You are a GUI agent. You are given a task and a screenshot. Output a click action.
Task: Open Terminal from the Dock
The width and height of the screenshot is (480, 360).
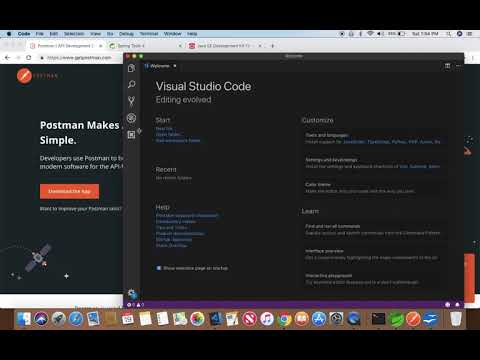coord(378,319)
